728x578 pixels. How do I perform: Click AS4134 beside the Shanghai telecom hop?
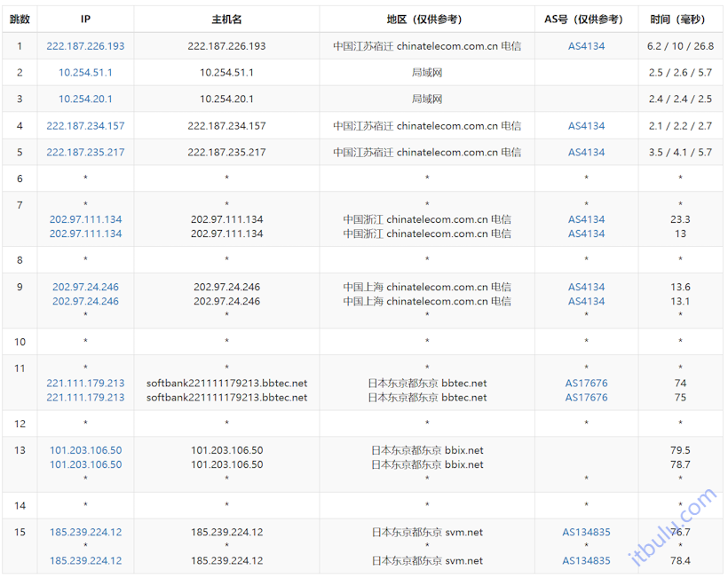click(x=585, y=287)
